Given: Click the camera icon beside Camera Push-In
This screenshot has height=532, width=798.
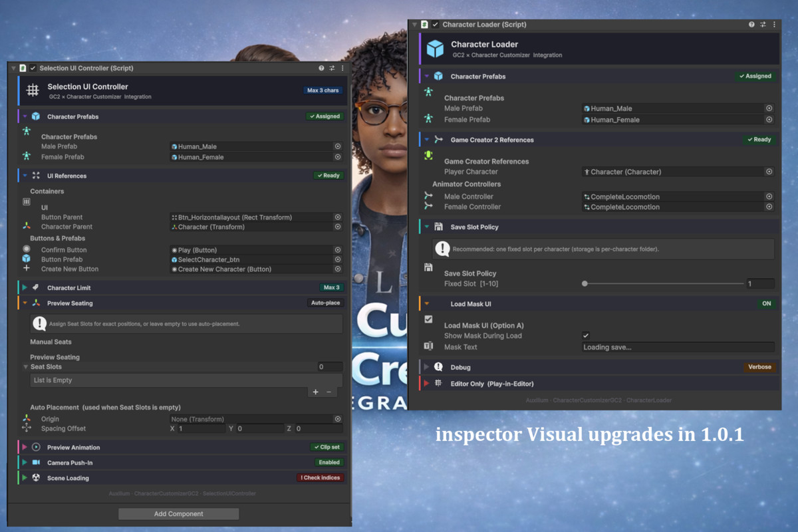Looking at the screenshot, I should (36, 462).
